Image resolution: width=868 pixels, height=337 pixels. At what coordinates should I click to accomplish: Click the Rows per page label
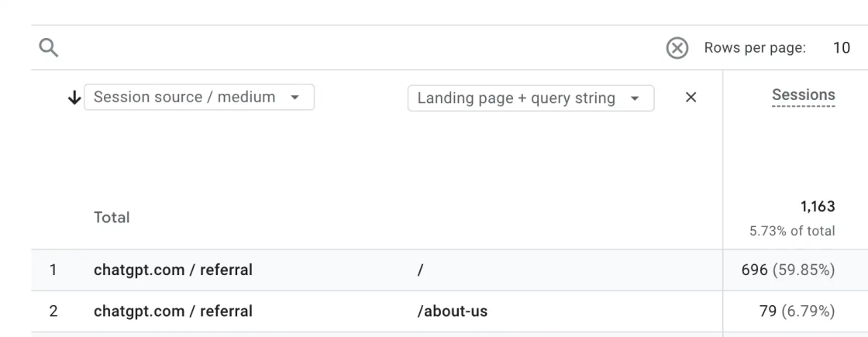754,48
